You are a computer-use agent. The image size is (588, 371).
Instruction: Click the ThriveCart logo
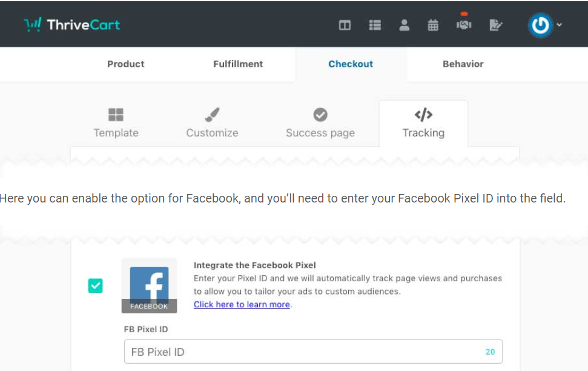click(71, 25)
